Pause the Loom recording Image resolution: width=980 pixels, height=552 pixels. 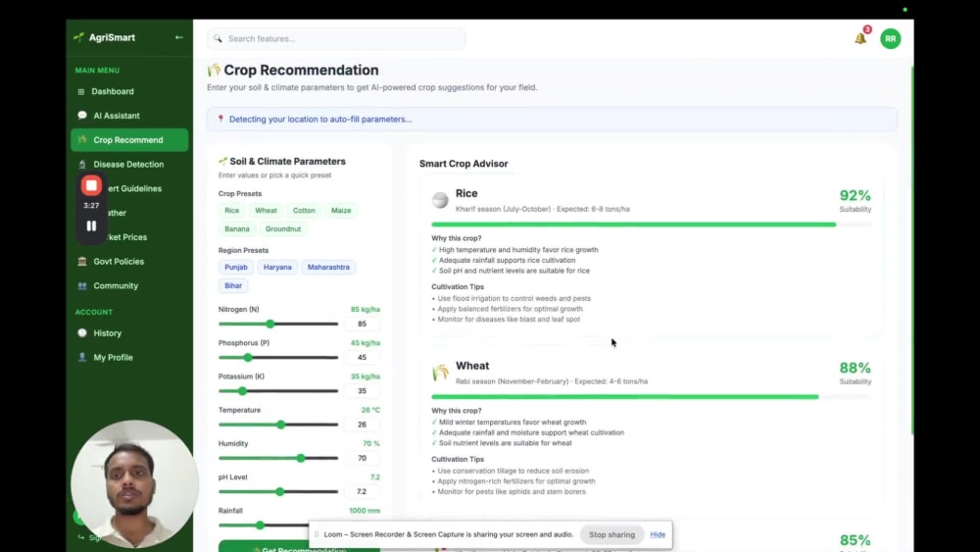[x=91, y=226]
